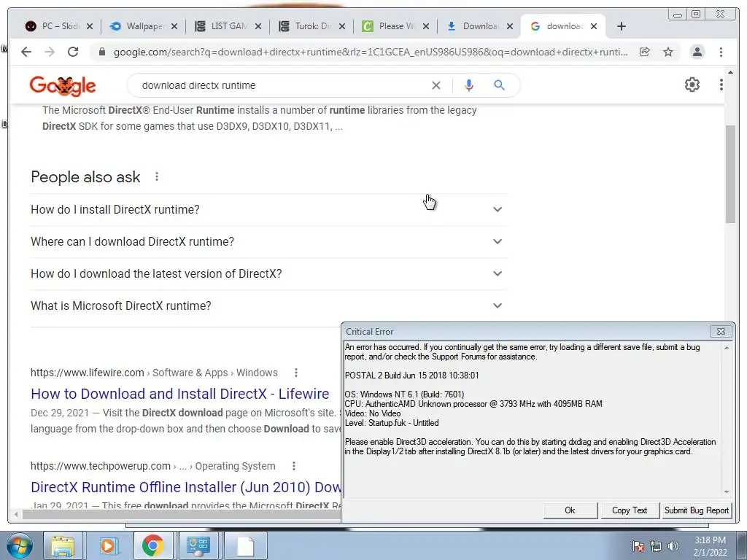Viewport: 747px width, 560px height.
Task: Open control panel taskbar item
Action: [198, 545]
